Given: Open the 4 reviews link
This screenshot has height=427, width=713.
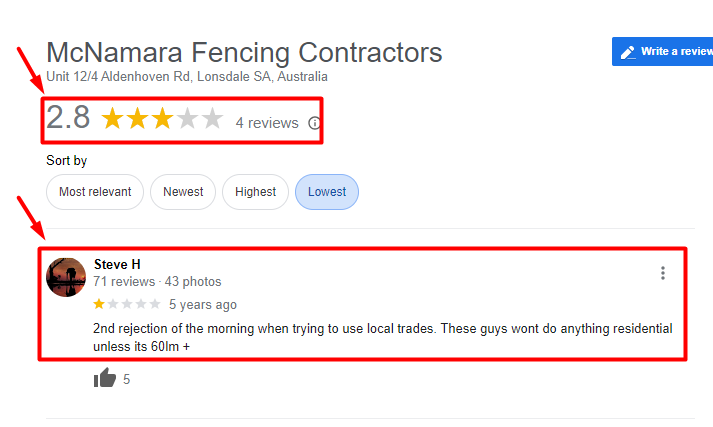Looking at the screenshot, I should pyautogui.click(x=267, y=123).
